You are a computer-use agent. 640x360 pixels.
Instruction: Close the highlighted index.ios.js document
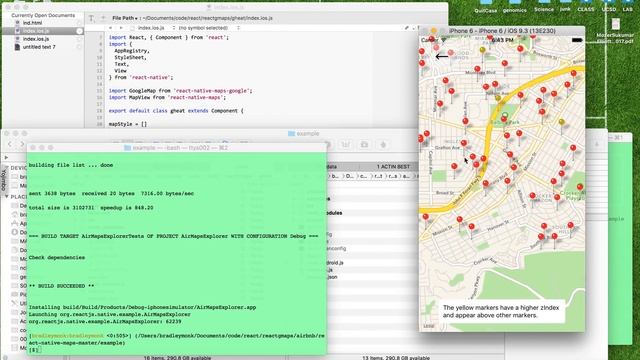click(x=79, y=31)
